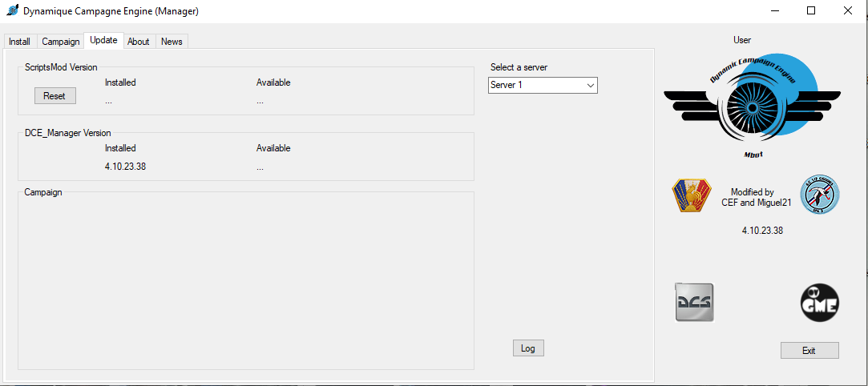This screenshot has width=868, height=386.
Task: Click DCS_Manager installed version 4.10.23.38
Action: (125, 167)
